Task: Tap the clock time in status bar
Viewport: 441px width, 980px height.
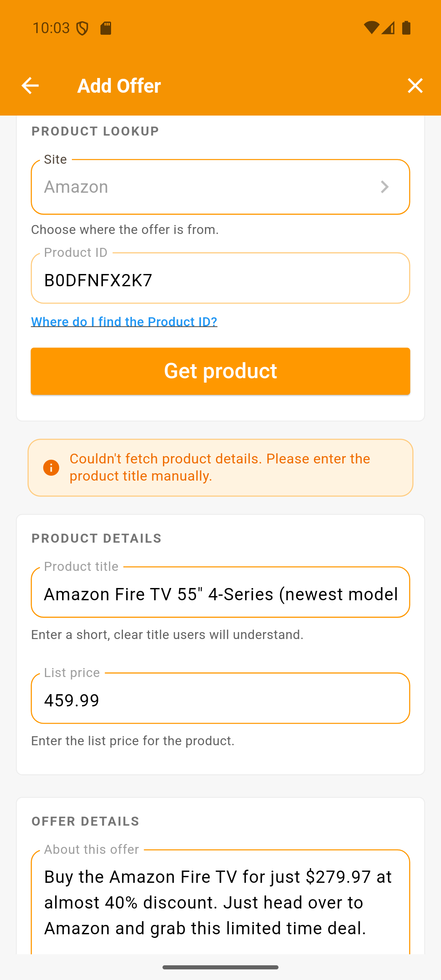Action: (x=51, y=28)
